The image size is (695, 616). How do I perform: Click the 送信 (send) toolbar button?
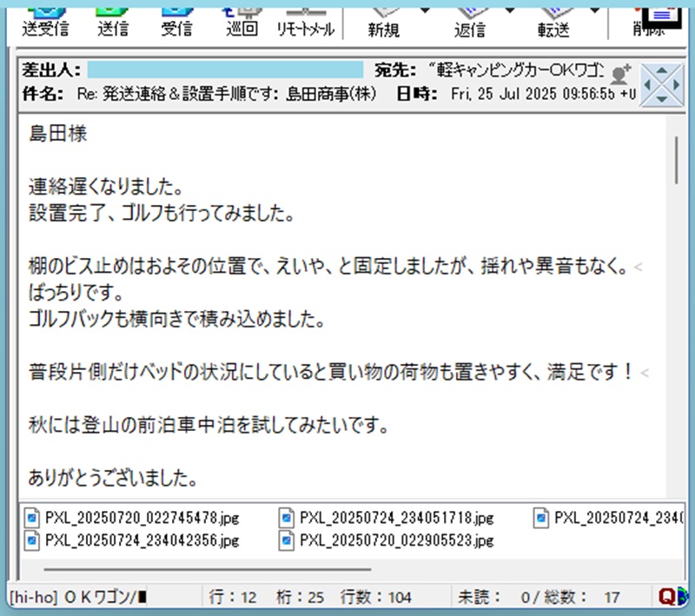(113, 19)
